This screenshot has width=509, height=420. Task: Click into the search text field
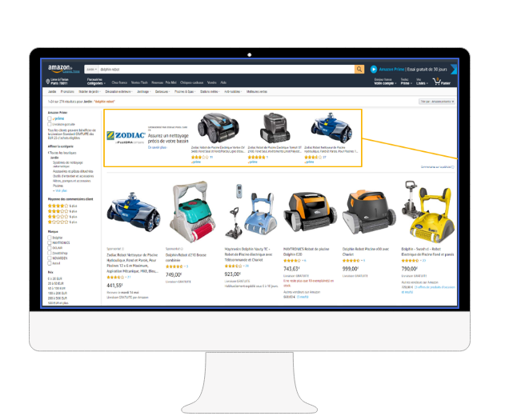click(x=226, y=69)
